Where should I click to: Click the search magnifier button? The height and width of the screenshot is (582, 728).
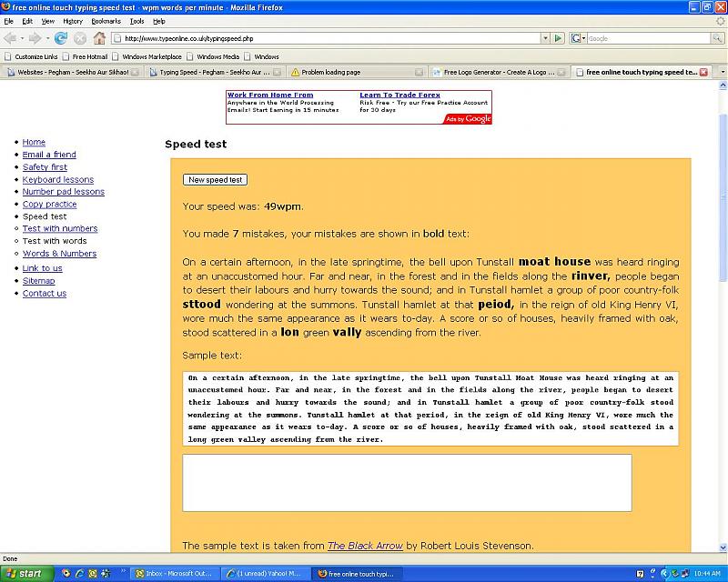pos(717,38)
